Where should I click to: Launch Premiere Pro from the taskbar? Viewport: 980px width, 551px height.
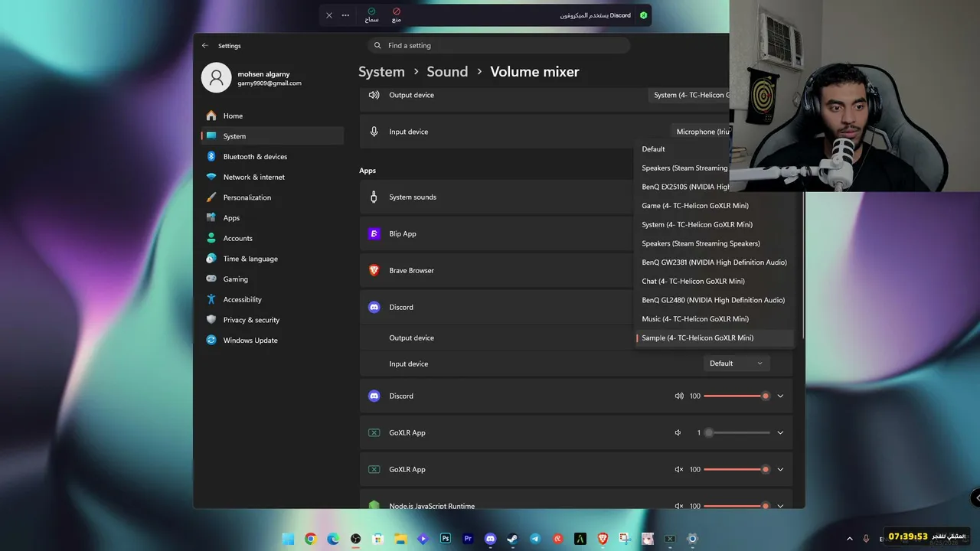(x=468, y=539)
